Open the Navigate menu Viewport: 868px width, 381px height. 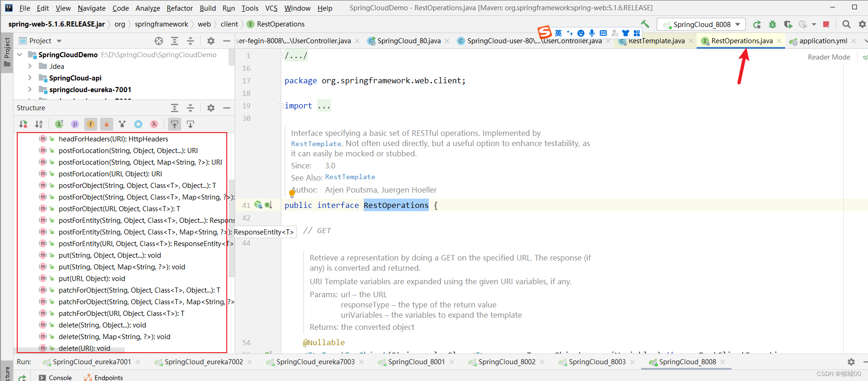(91, 8)
